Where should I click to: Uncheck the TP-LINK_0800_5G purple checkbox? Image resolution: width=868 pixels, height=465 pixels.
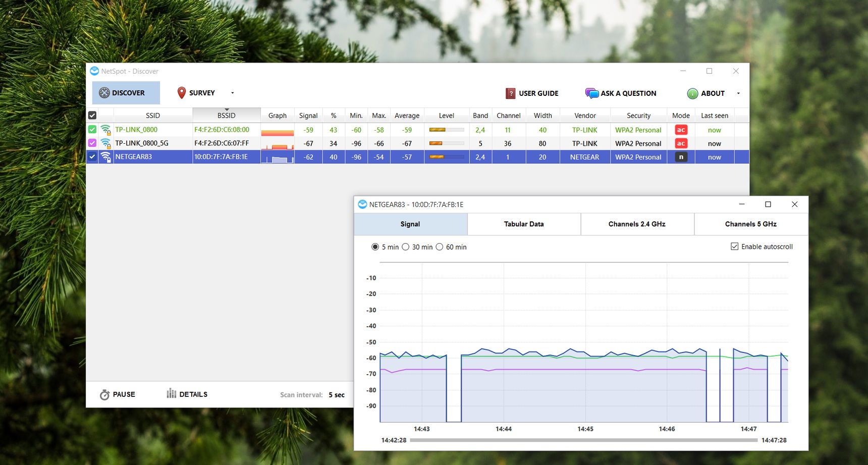(92, 143)
